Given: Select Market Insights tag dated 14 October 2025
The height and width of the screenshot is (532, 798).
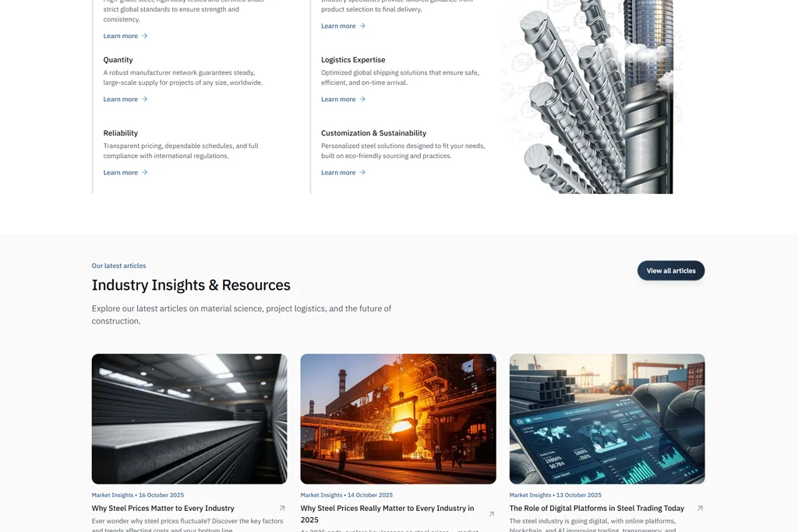Looking at the screenshot, I should [321, 495].
